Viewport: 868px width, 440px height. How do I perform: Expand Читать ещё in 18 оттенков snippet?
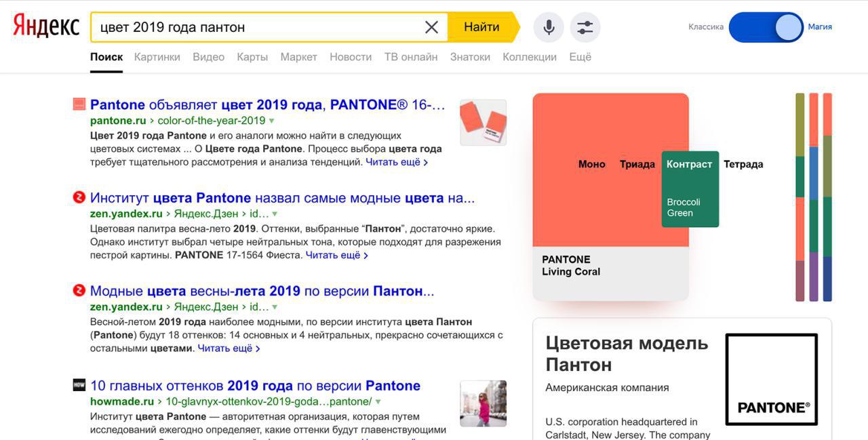[x=229, y=348]
